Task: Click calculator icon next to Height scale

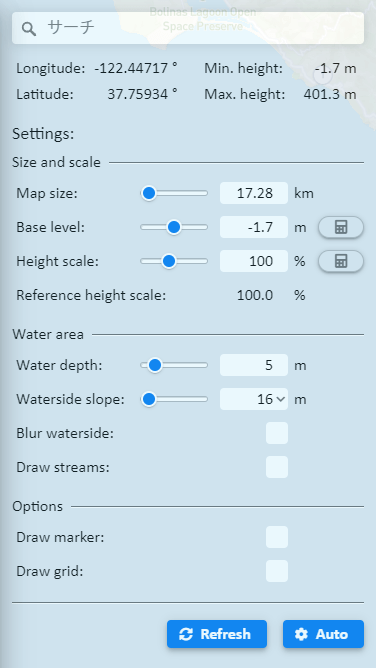Action: tap(341, 261)
